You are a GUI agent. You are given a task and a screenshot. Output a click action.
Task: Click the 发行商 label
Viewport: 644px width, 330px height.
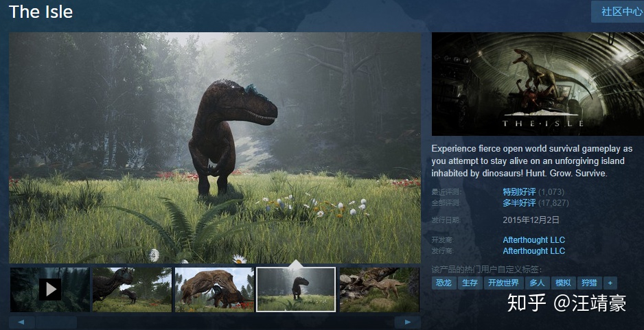click(x=442, y=251)
